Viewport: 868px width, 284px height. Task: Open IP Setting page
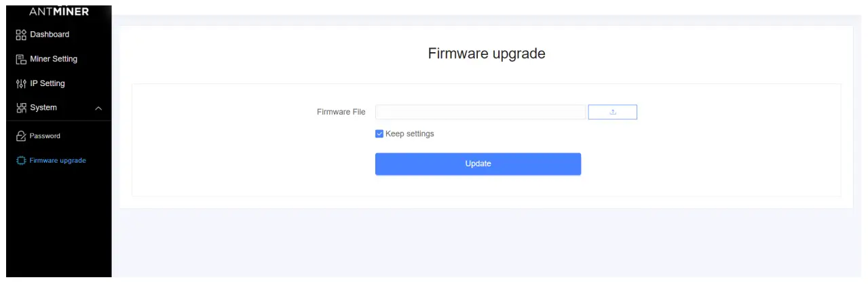[x=48, y=83]
